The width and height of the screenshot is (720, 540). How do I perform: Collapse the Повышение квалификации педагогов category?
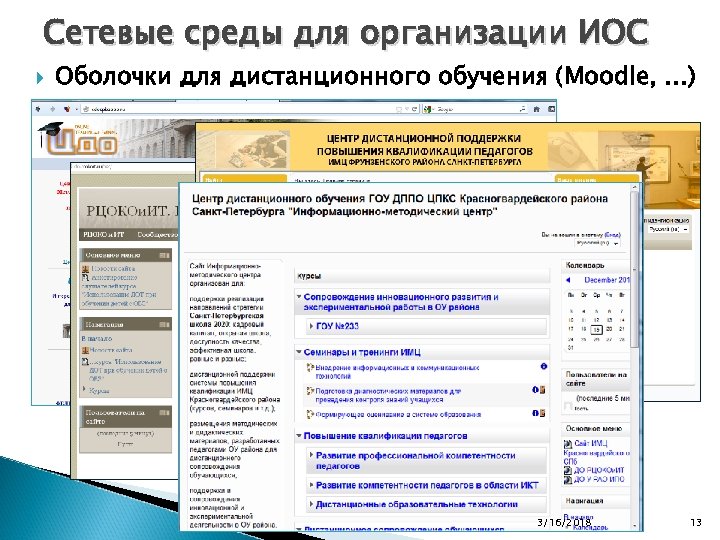[x=299, y=436]
